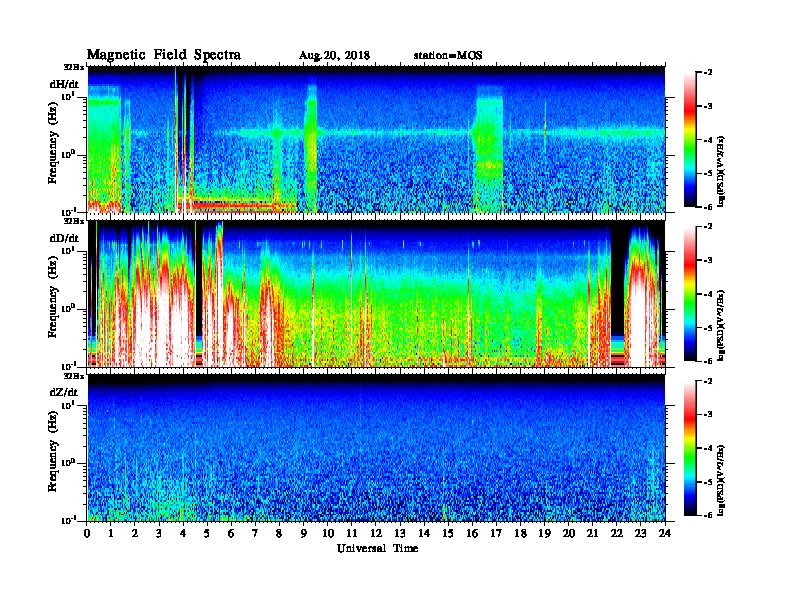The image size is (792, 612).
Task: Click the log PSD label beside dZ/dt color bar
Action: point(721,480)
